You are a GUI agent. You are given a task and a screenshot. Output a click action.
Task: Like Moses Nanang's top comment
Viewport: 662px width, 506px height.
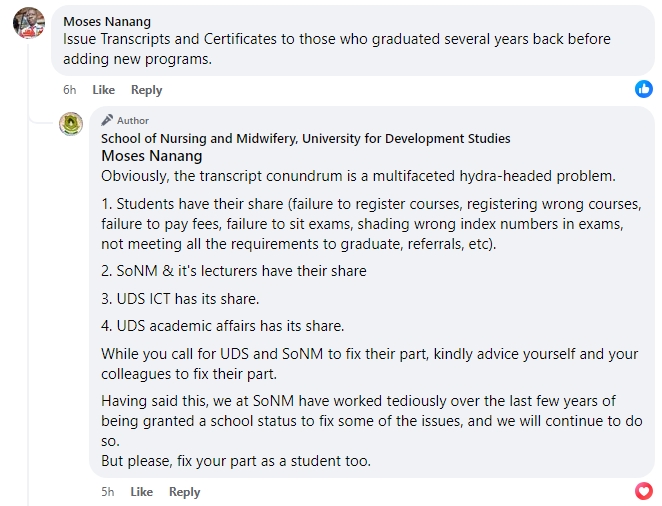[x=103, y=90]
